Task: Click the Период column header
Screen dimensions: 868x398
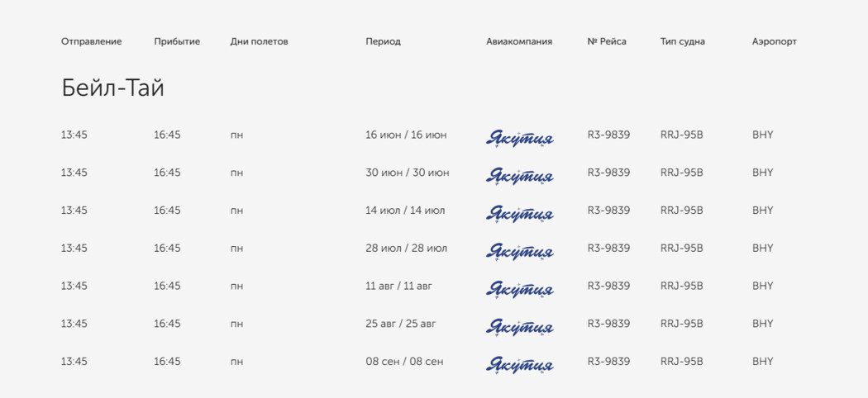Action: 383,42
